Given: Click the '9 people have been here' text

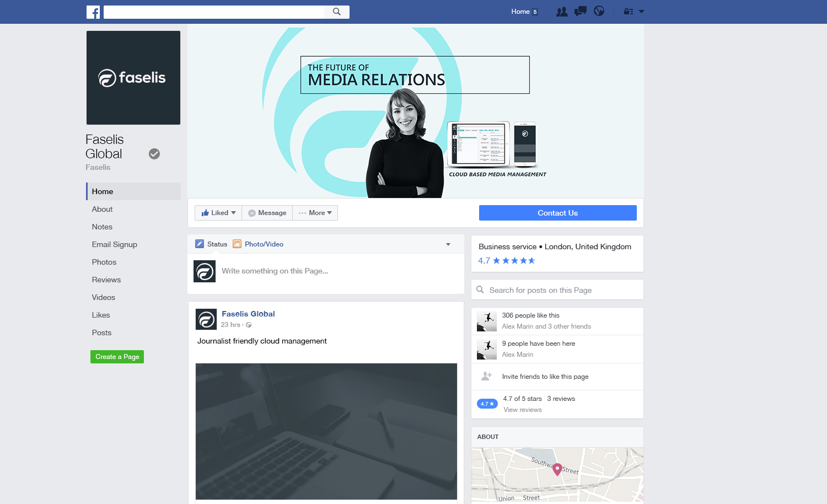Looking at the screenshot, I should point(539,344).
